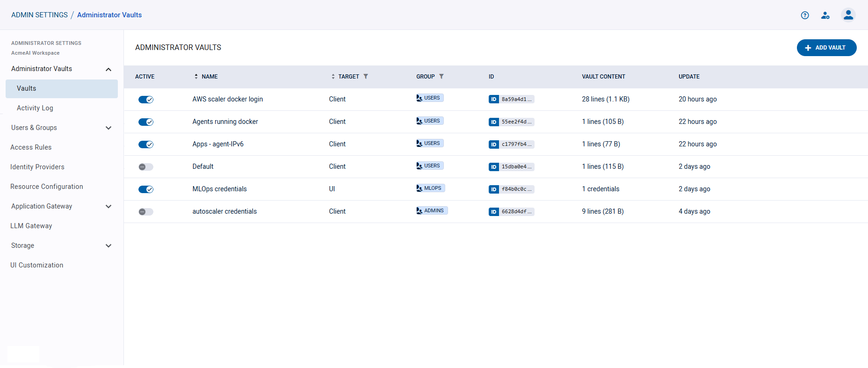The height and width of the screenshot is (368, 868).
Task: Go to ADMIN SETTINGS breadcrumb
Action: coord(39,15)
